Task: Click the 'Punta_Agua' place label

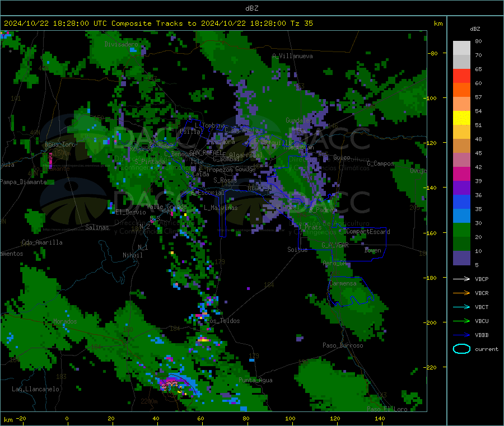Action: [255, 380]
